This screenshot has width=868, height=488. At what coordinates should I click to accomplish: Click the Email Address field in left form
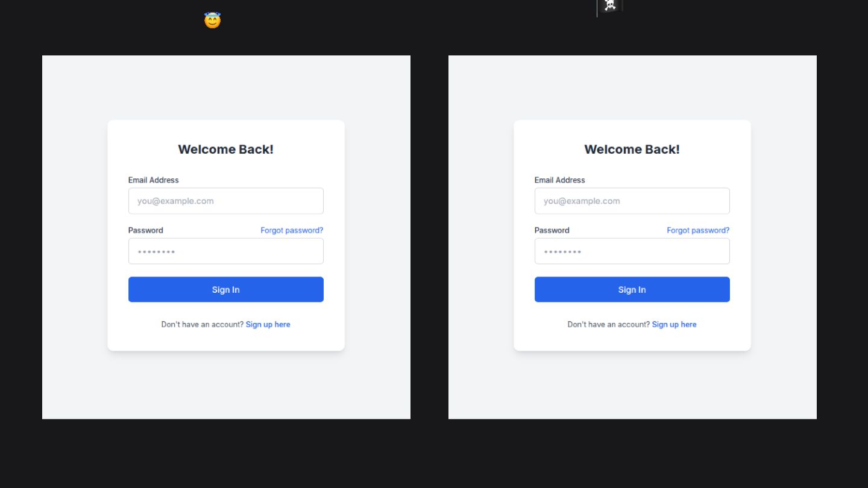(225, 201)
